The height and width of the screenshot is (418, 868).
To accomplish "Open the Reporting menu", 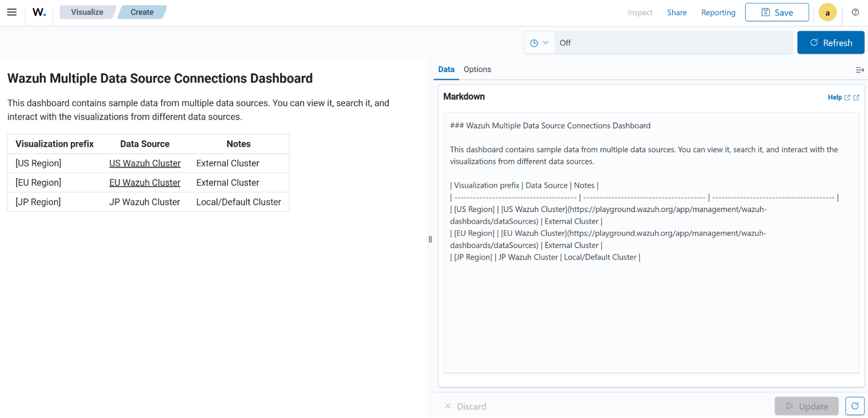I will pos(718,13).
